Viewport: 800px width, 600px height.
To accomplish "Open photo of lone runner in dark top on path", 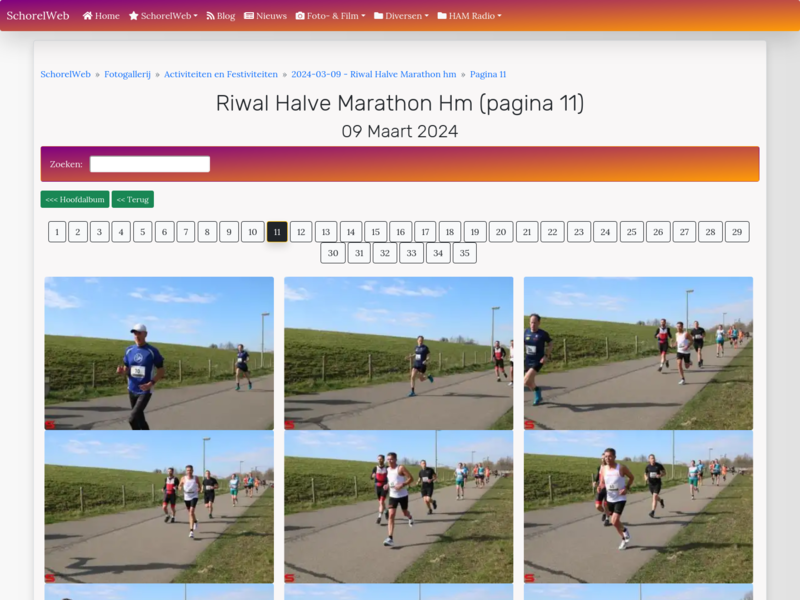I will pyautogui.click(x=398, y=353).
